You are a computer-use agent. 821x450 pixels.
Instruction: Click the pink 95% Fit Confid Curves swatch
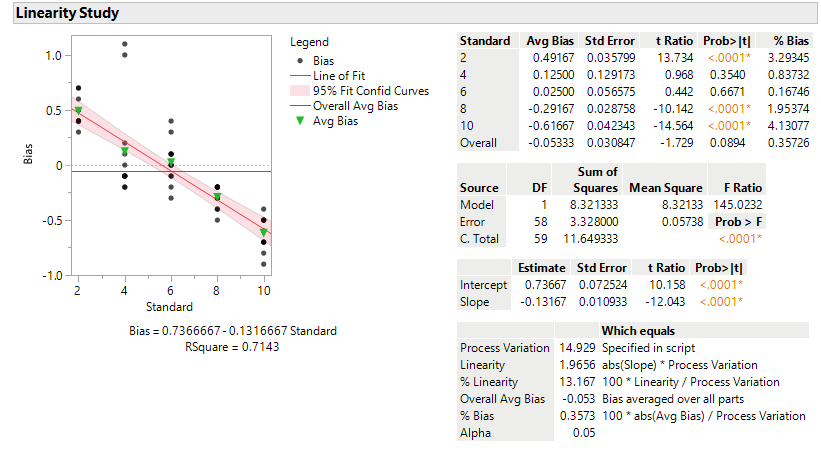pyautogui.click(x=300, y=91)
